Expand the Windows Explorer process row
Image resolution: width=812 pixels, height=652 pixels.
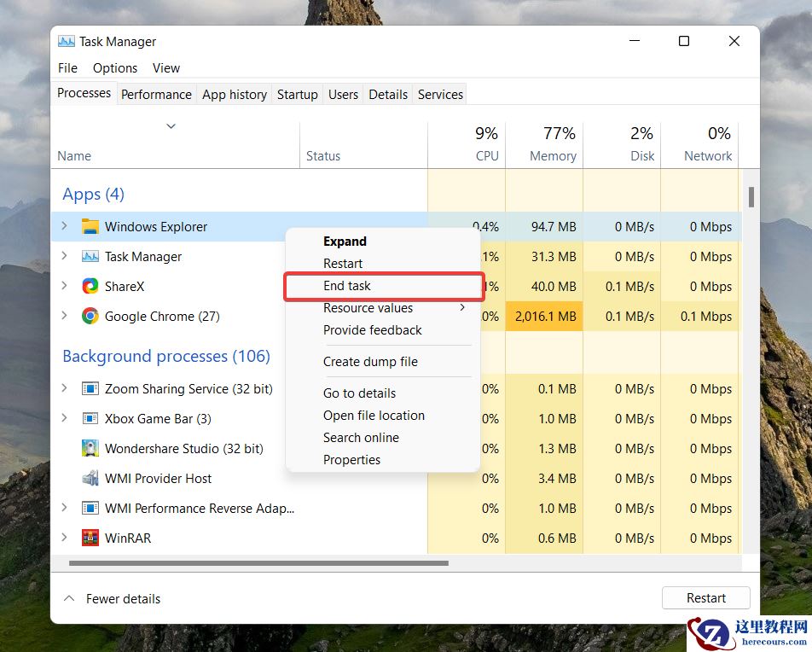(x=64, y=226)
